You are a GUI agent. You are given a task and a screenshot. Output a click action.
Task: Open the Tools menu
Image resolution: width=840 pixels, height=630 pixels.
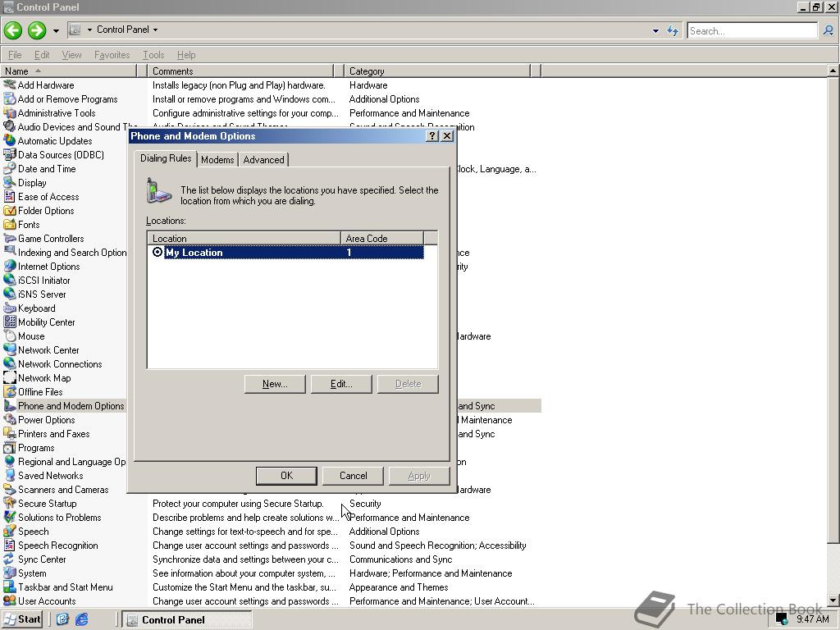[153, 55]
